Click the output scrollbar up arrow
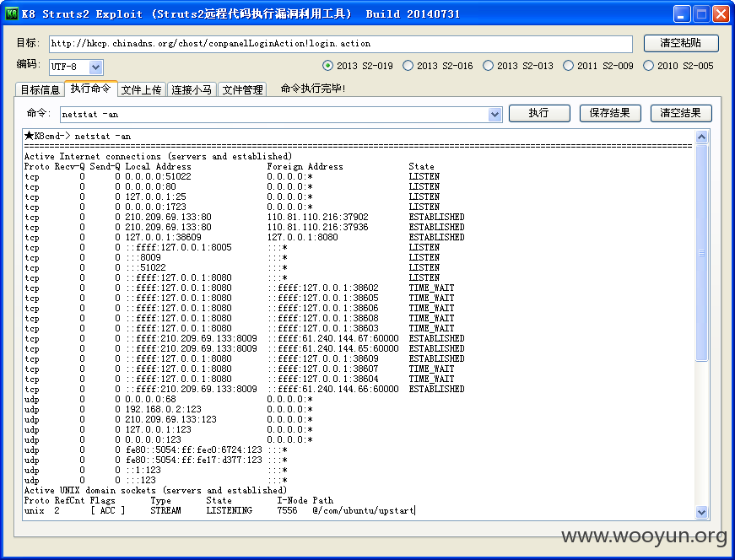The width and height of the screenshot is (735, 560). (x=701, y=137)
